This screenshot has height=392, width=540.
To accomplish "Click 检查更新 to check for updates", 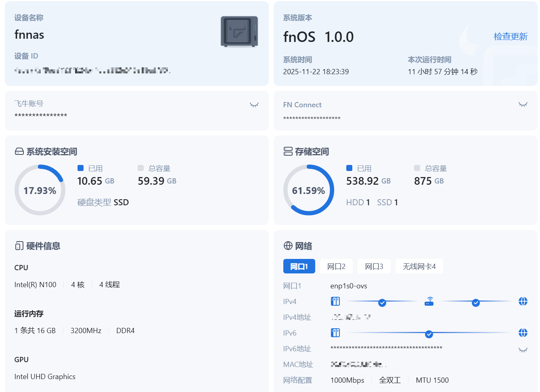I will [510, 37].
